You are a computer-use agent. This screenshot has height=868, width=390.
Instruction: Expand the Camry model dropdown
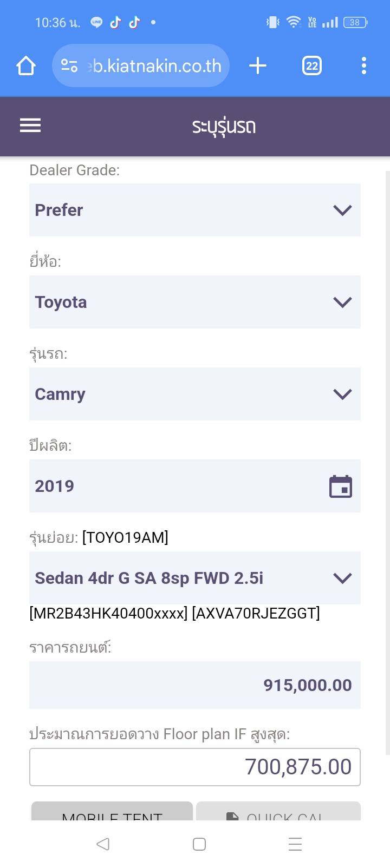tap(195, 394)
